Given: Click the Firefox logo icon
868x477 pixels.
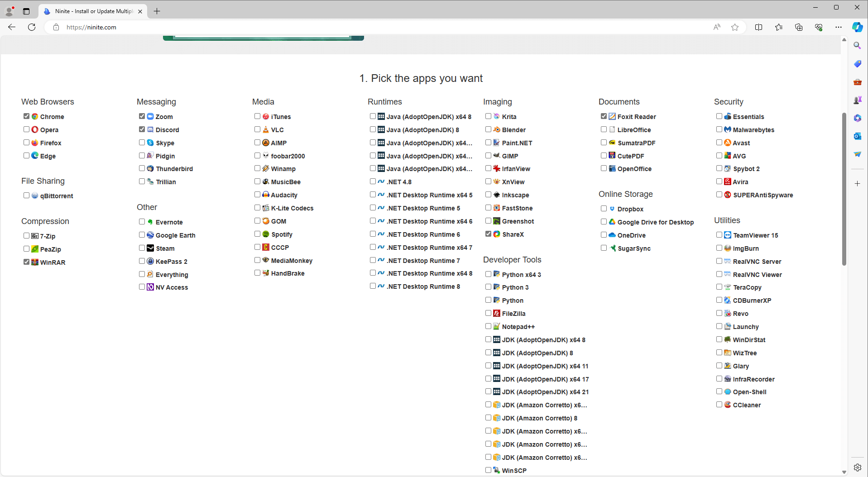Looking at the screenshot, I should tap(35, 143).
